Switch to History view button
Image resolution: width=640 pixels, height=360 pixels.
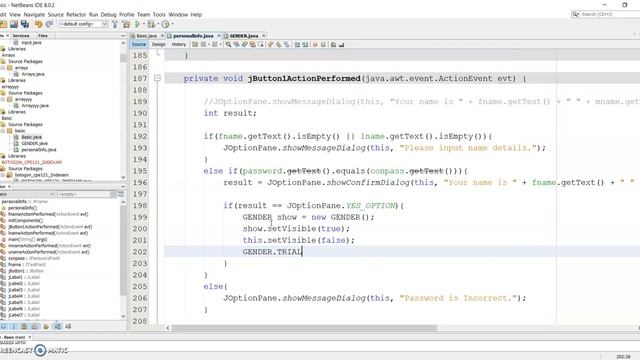(179, 44)
